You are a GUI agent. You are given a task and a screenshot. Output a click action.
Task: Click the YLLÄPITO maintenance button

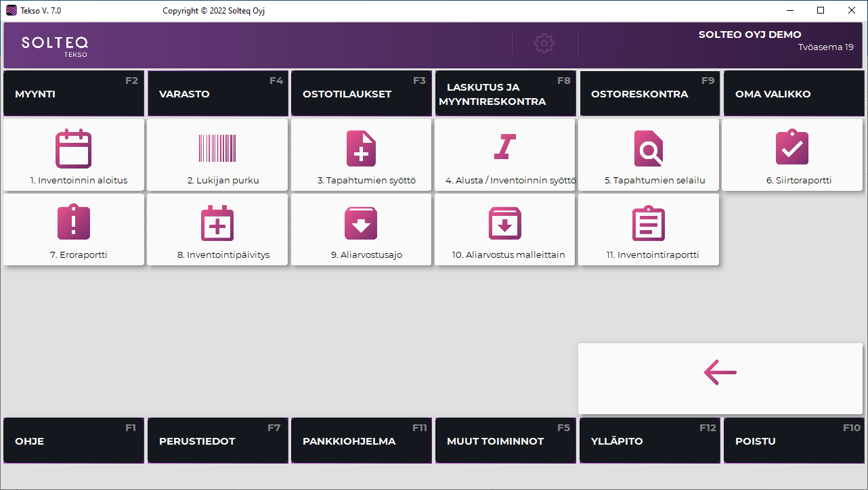(649, 441)
